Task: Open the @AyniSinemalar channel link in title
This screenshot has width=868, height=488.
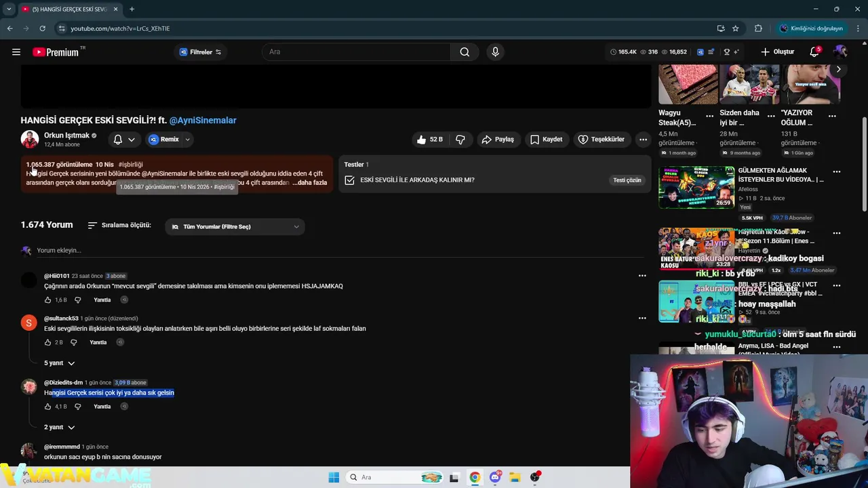Action: [203, 121]
